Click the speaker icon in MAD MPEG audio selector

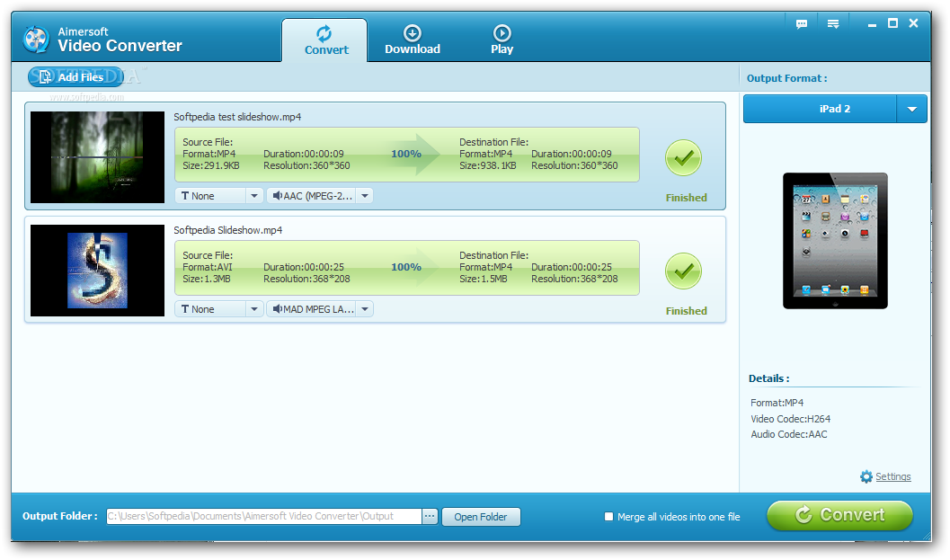277,309
